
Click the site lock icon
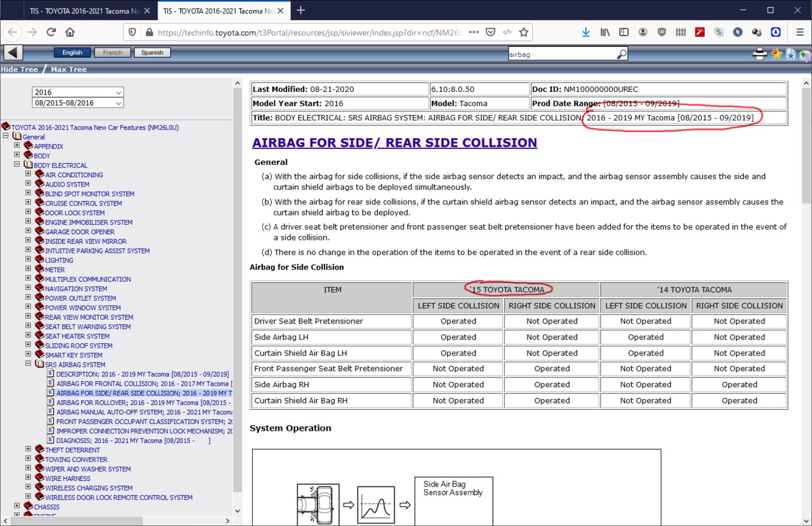click(x=149, y=32)
